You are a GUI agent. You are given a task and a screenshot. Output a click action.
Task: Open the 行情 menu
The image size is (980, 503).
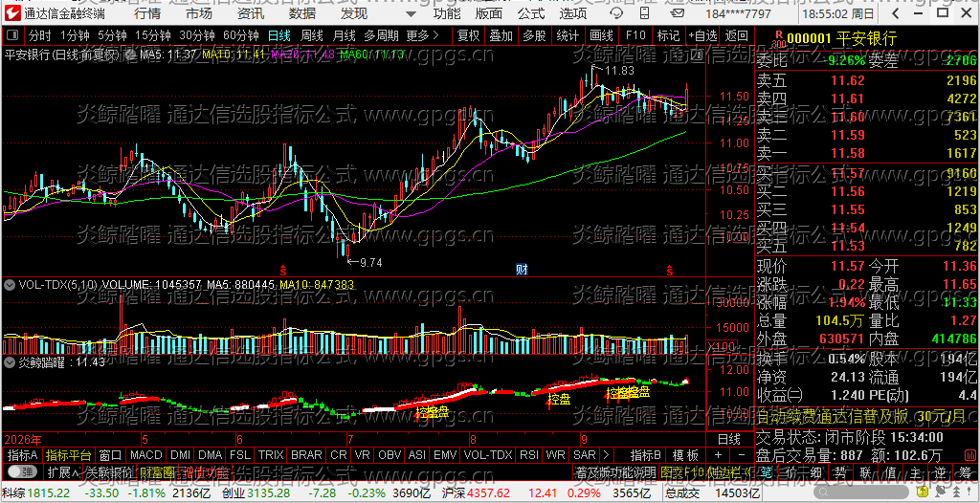(146, 13)
